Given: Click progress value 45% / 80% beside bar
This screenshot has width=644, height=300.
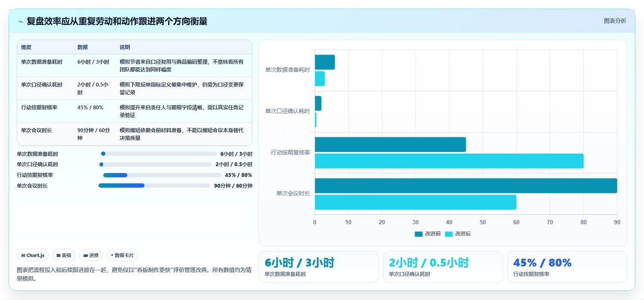Looking at the screenshot, I should coord(239,175).
